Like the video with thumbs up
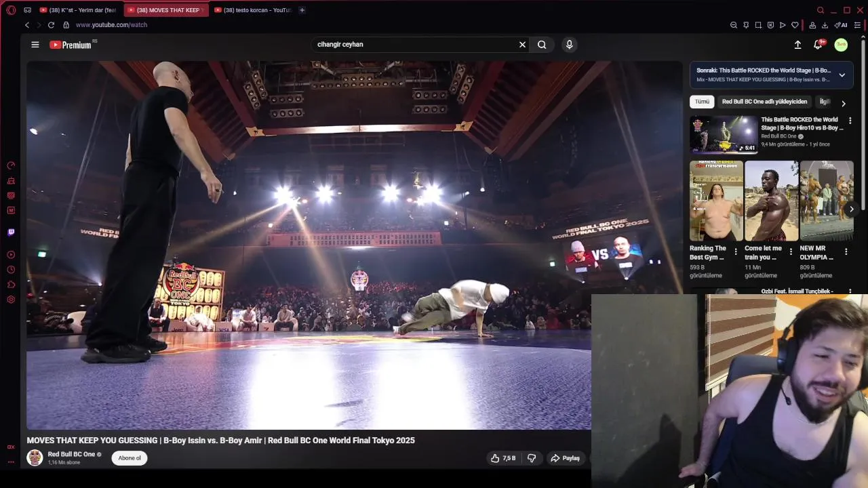Screen dimensions: 868x488 503,458
